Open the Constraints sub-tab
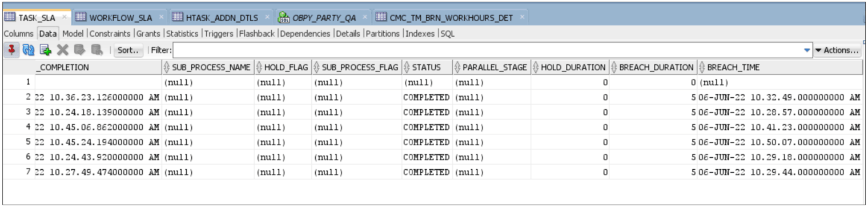Screen dimensions: 868x207 (110, 34)
